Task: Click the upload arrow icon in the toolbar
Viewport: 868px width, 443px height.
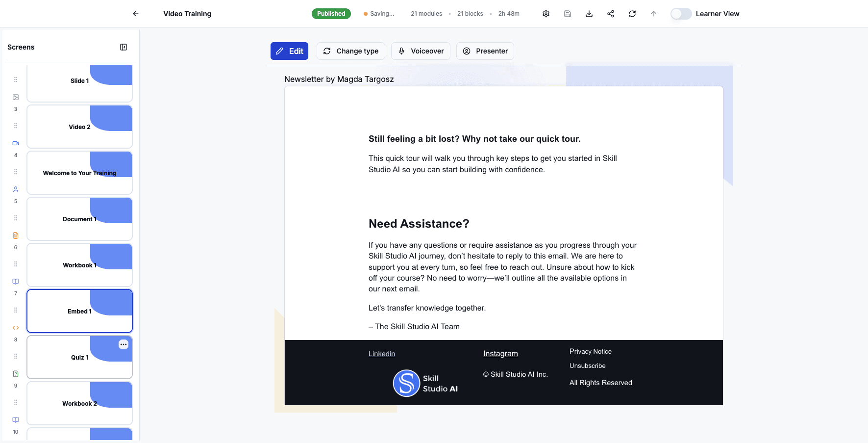Action: [x=653, y=13]
